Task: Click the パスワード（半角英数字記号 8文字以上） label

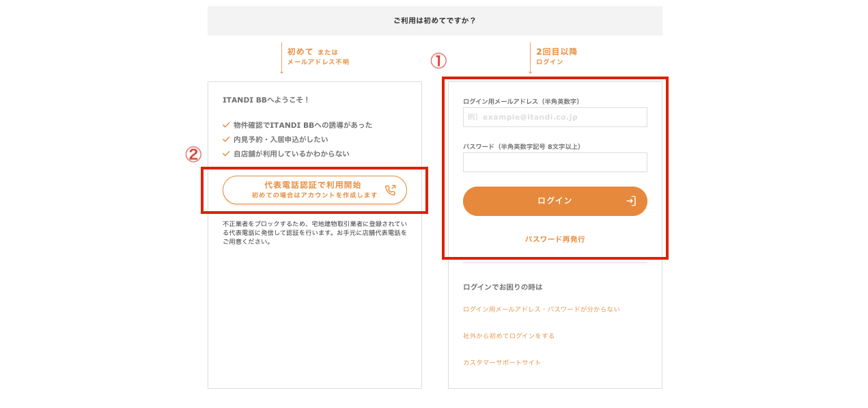Action: click(x=522, y=146)
